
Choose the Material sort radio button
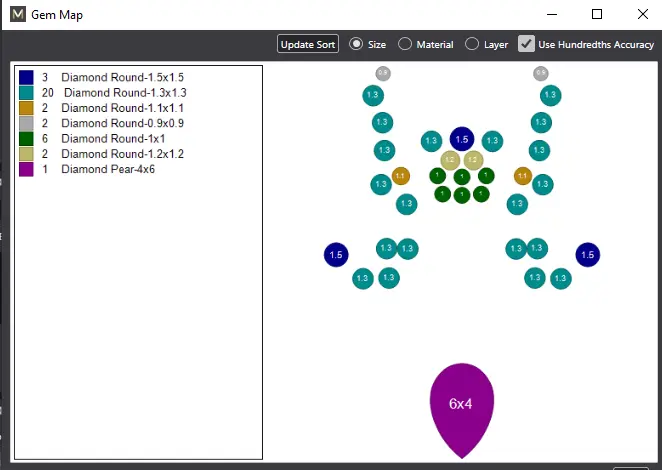click(405, 44)
